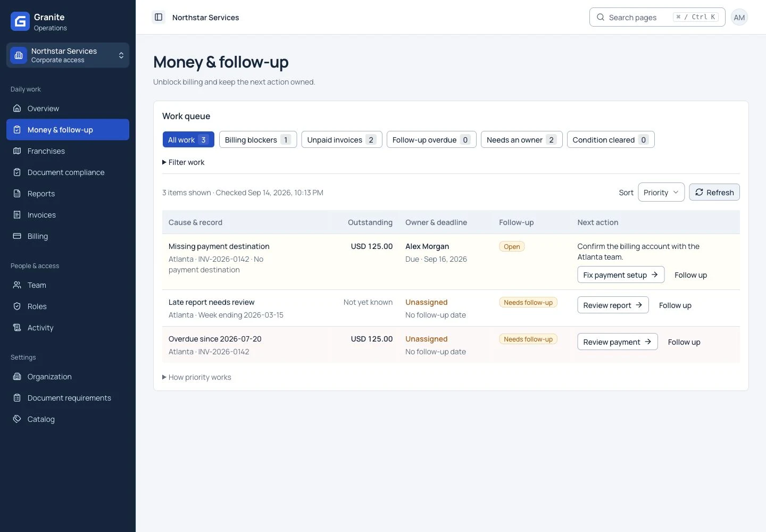
Task: Select the Billing blockers tab
Action: [258, 140]
